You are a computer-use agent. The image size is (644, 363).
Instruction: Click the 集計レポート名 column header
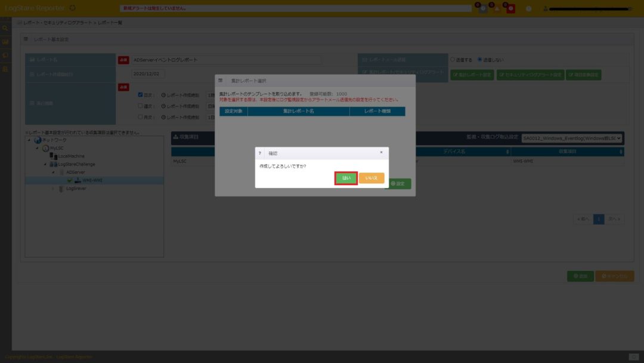pyautogui.click(x=299, y=112)
